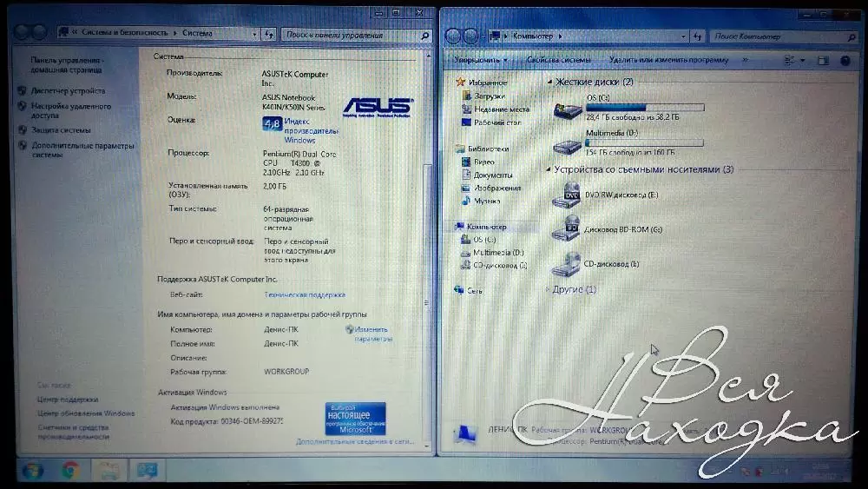868x489 pixels.
Task: Click the help icon in the Explorer toolbar
Action: [845, 61]
